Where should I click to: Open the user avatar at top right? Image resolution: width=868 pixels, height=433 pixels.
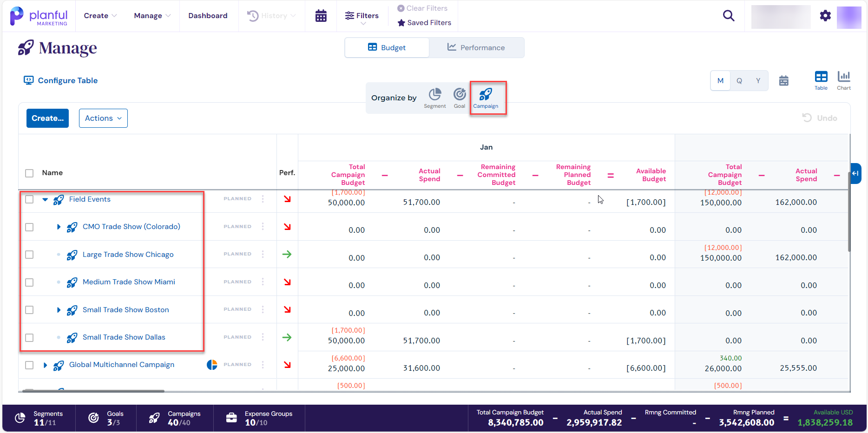coord(849,17)
